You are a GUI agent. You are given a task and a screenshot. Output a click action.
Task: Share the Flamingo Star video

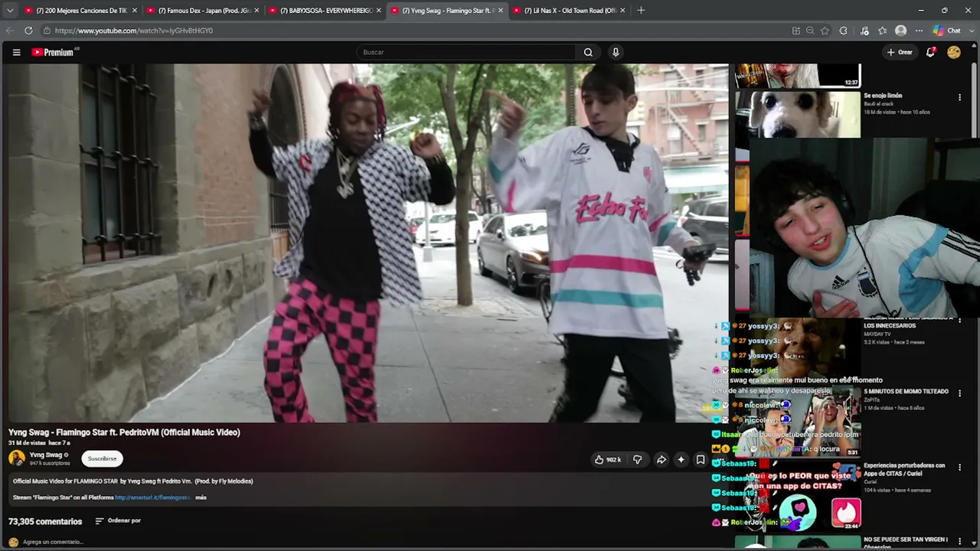(661, 459)
